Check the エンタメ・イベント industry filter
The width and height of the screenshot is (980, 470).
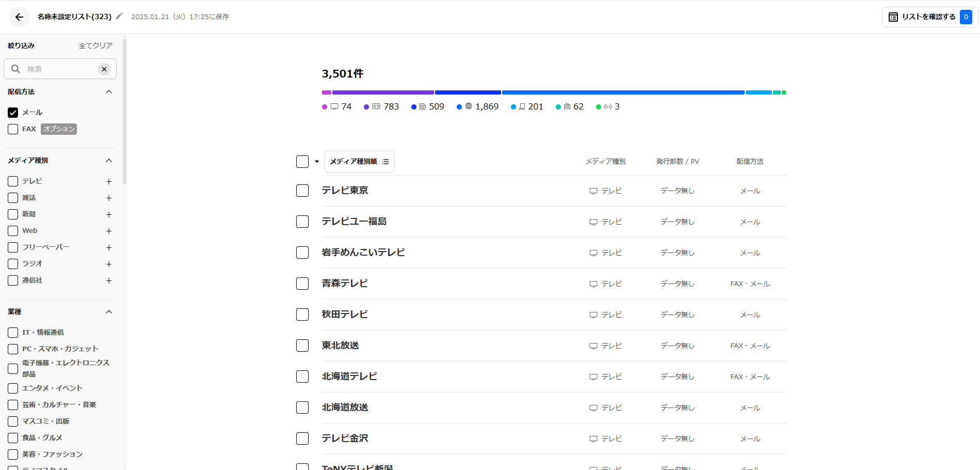click(x=13, y=388)
